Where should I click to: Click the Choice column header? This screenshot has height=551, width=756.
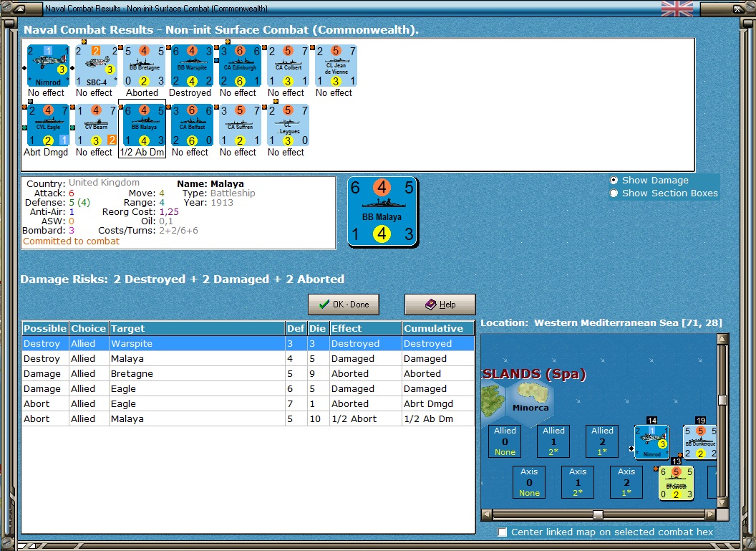[89, 328]
